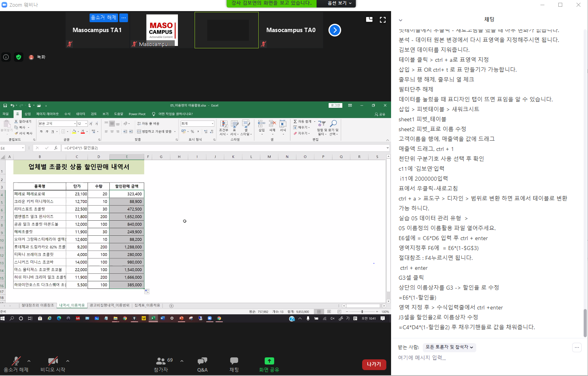
Task: Toggle full screen mode icon
Action: [x=383, y=19]
